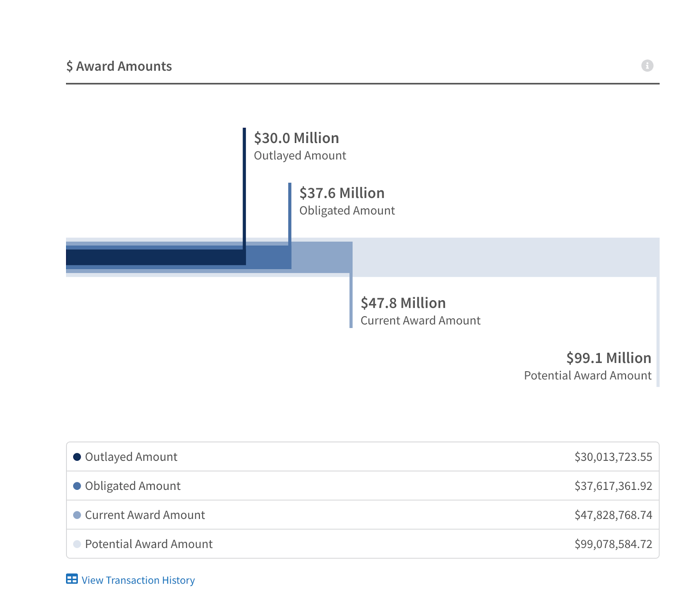Open the View Transaction History link
Viewport: 673px width, 616px height.
pyautogui.click(x=138, y=580)
